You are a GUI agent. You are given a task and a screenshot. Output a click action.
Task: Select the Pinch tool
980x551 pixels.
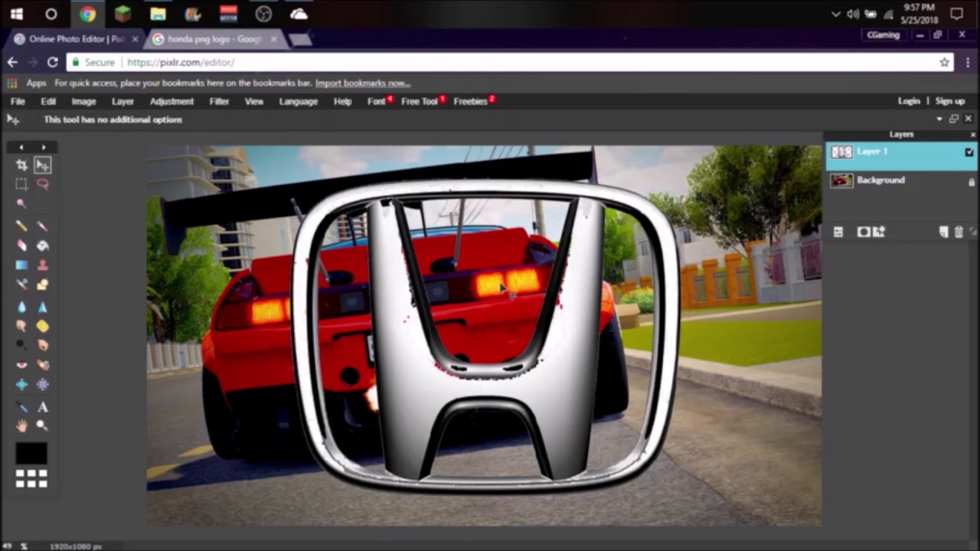point(42,384)
